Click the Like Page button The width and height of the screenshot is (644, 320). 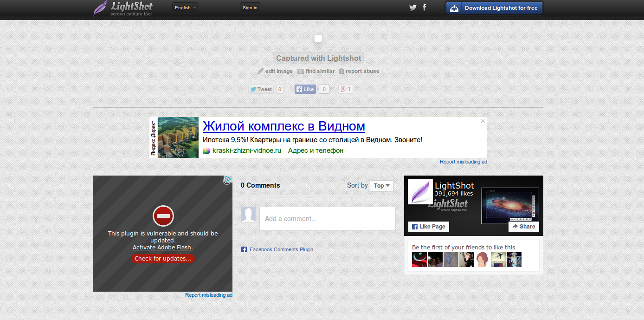click(x=429, y=227)
